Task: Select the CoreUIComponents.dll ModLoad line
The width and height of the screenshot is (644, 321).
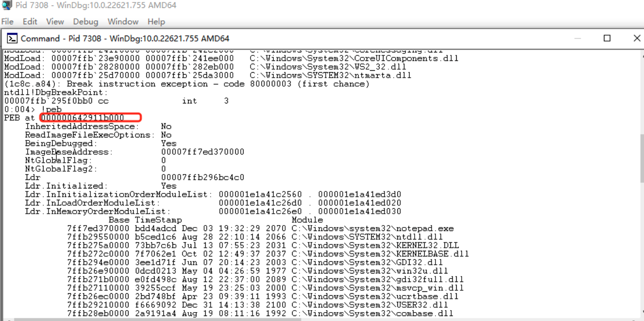Action: pyautogui.click(x=231, y=58)
